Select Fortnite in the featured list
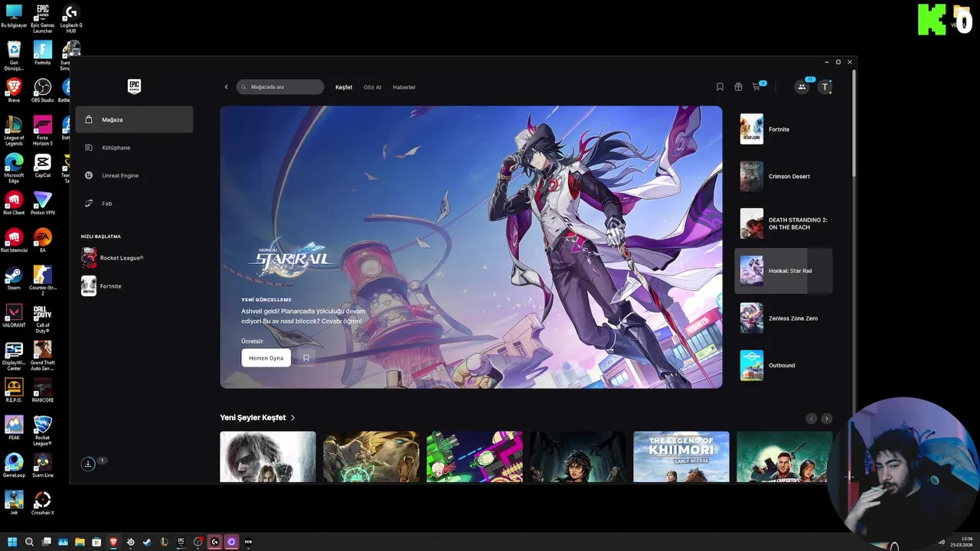The image size is (980, 551). 783,129
